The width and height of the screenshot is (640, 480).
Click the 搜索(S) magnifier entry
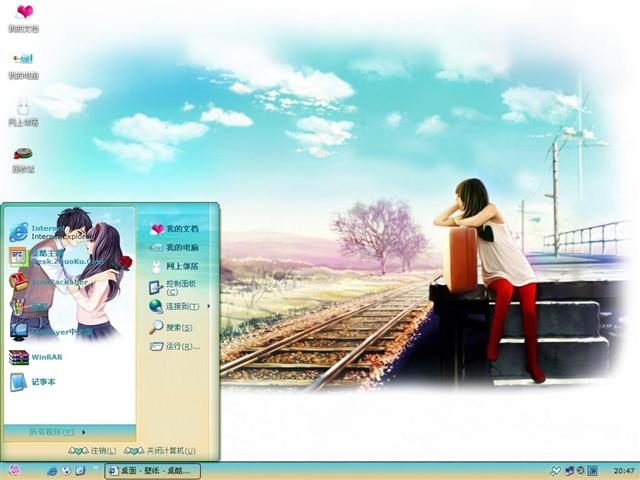[x=171, y=327]
